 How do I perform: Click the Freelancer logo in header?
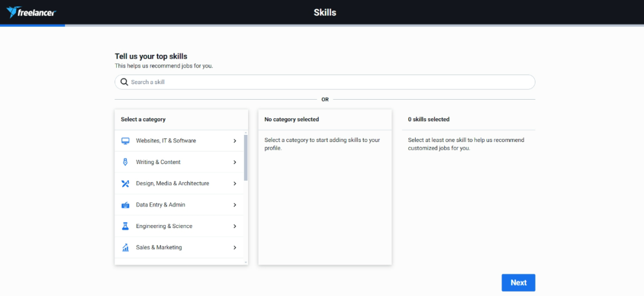(x=31, y=12)
